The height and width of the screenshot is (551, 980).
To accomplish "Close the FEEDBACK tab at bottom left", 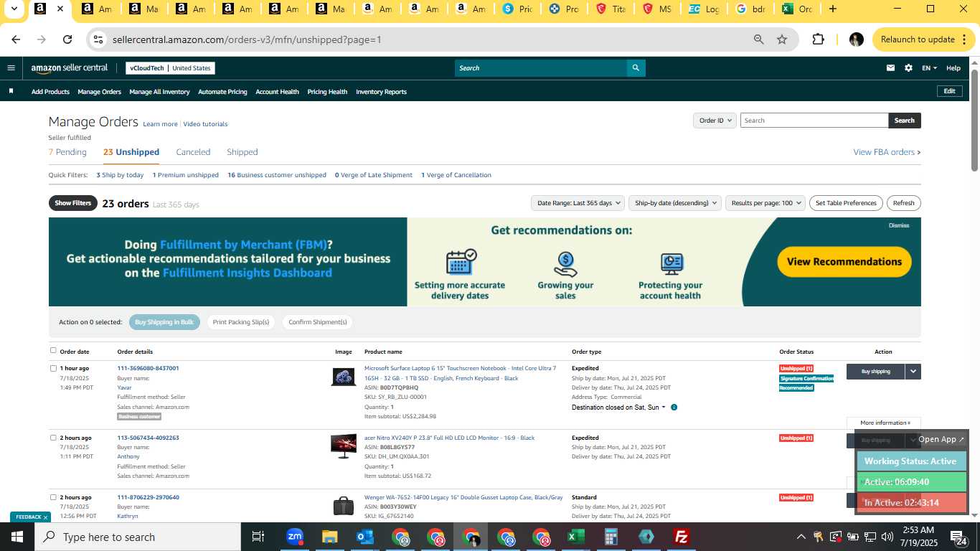I will [45, 517].
